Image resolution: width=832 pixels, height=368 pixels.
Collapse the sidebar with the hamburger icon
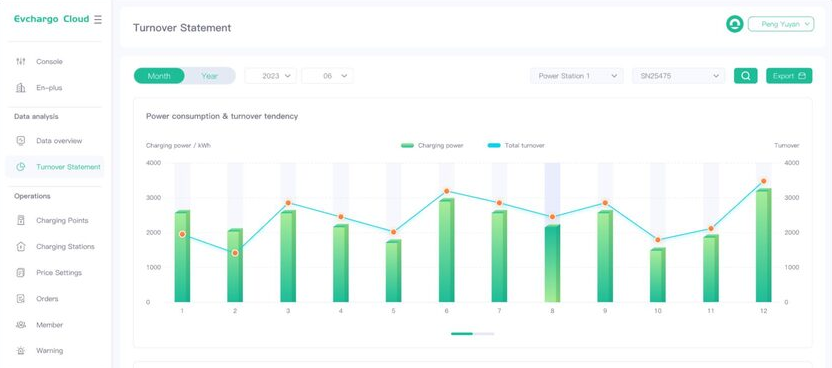point(98,20)
